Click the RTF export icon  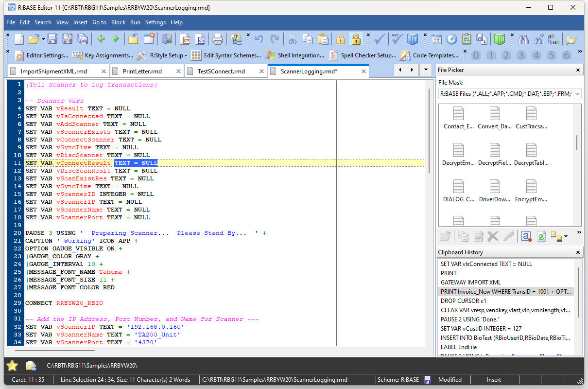tap(185, 39)
